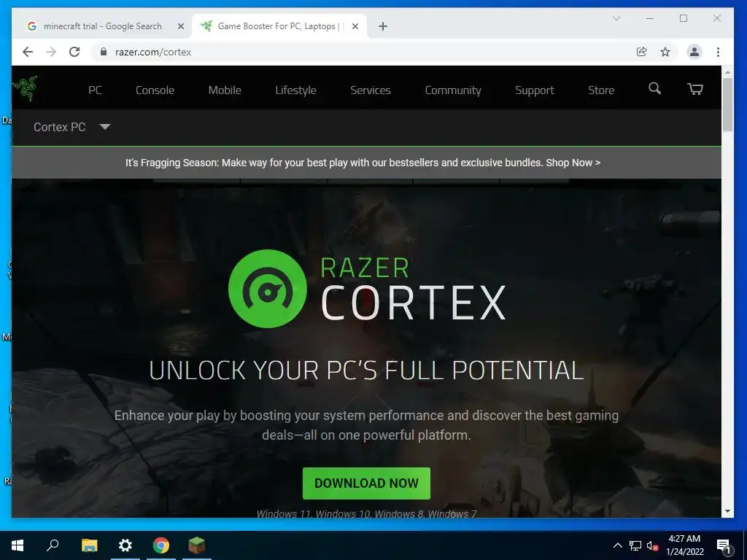Click the muted volume tray icon
This screenshot has width=747, height=560.
[x=653, y=545]
